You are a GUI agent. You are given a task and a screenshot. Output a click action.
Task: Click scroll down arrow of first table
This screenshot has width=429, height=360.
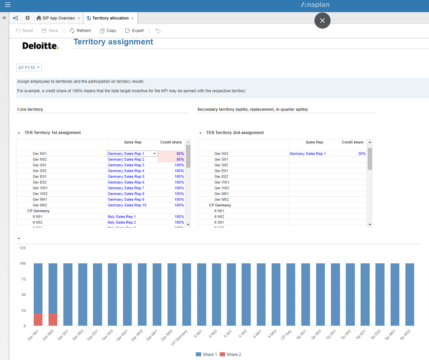(188, 225)
